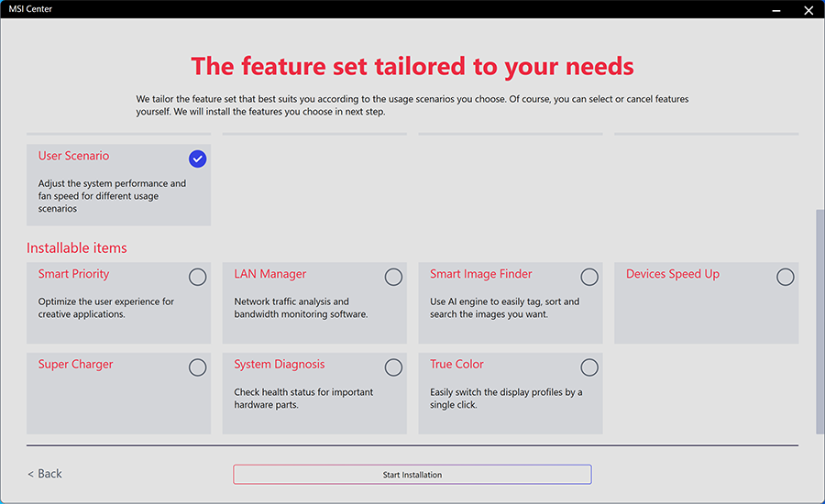Screen dimensions: 825x504
Task: Click the Installable items heading
Action: click(77, 247)
